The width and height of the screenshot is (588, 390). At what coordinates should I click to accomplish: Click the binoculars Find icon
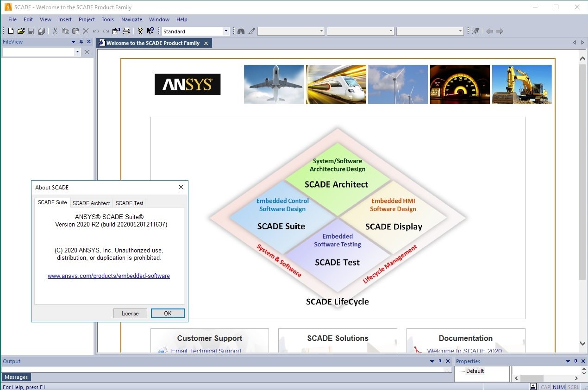(x=241, y=31)
